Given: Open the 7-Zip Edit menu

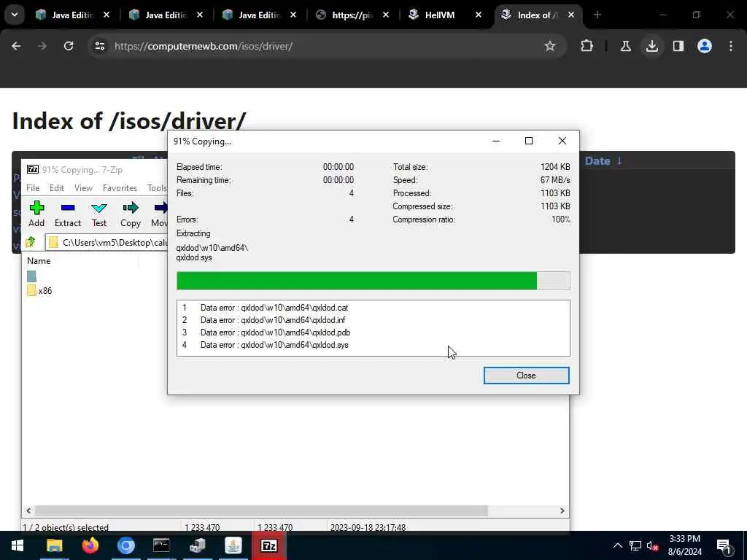Looking at the screenshot, I should point(57,188).
